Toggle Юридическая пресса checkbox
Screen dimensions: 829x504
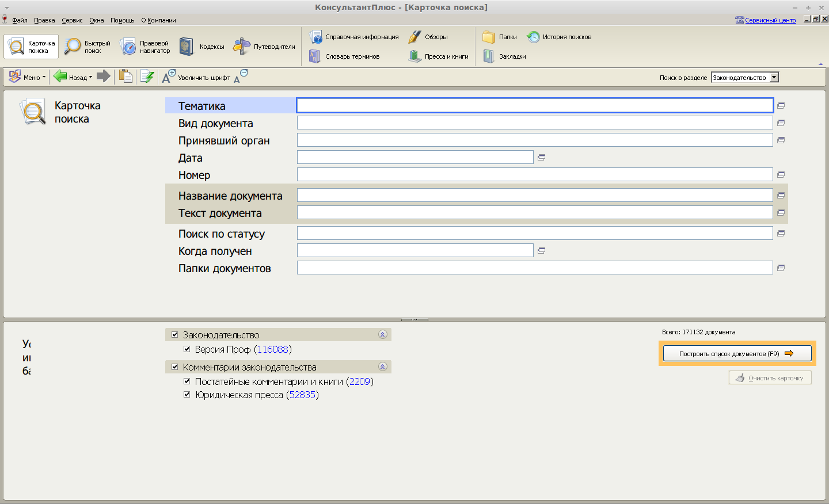click(187, 395)
